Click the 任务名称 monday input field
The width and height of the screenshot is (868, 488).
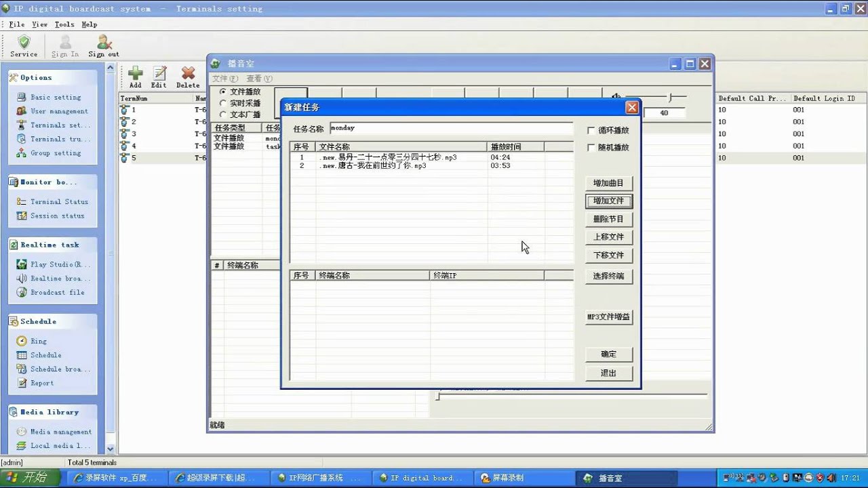tap(451, 128)
